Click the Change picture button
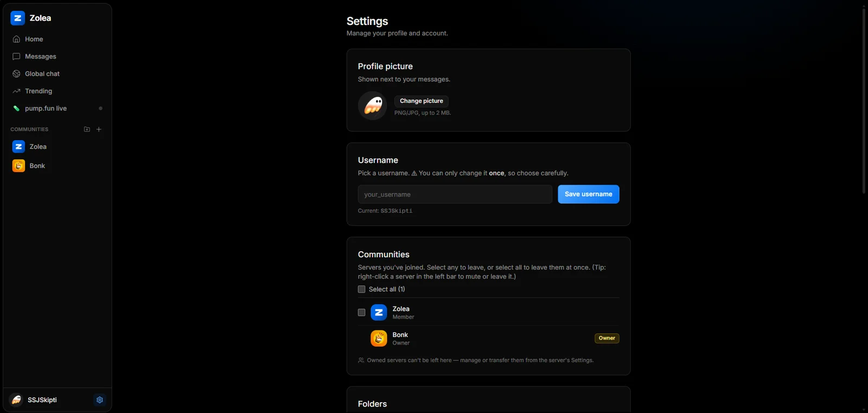This screenshot has height=413, width=868. coord(422,101)
